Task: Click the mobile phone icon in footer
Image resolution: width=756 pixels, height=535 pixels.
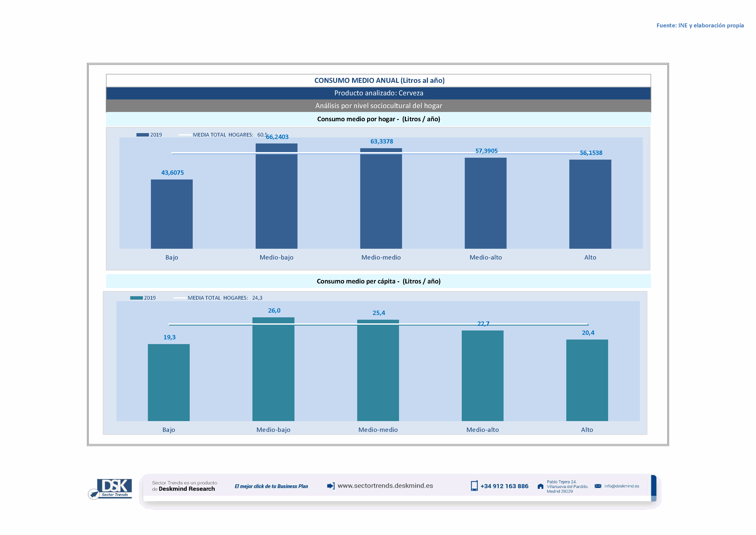Action: coord(474,486)
